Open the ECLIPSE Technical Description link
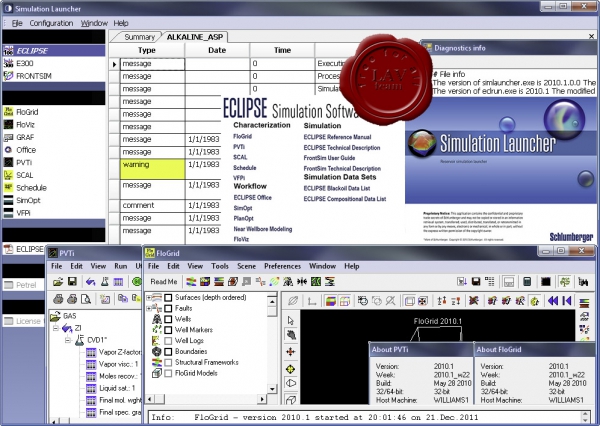The height and width of the screenshot is (426, 600). pos(342,147)
